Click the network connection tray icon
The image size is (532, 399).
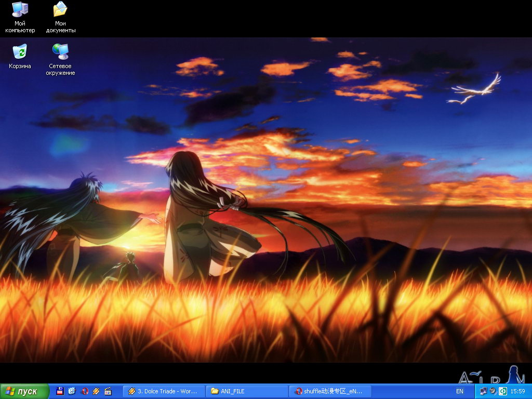tap(483, 391)
